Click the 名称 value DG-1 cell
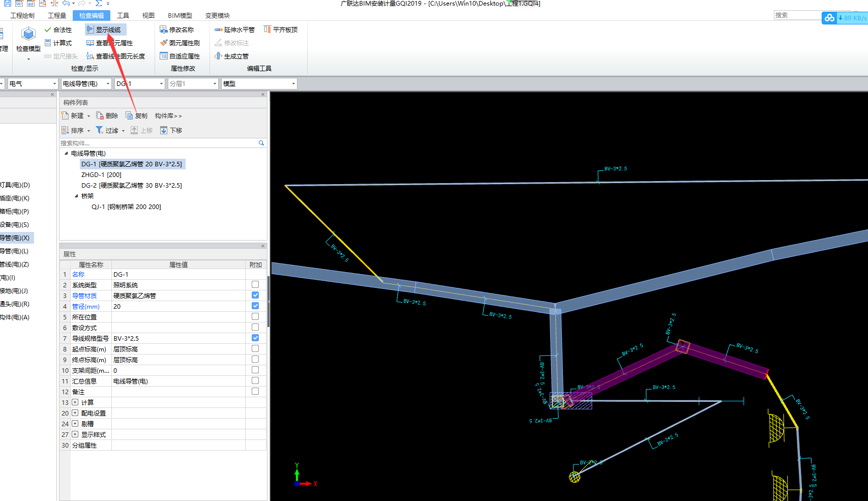The height and width of the screenshot is (501, 868). [x=178, y=274]
